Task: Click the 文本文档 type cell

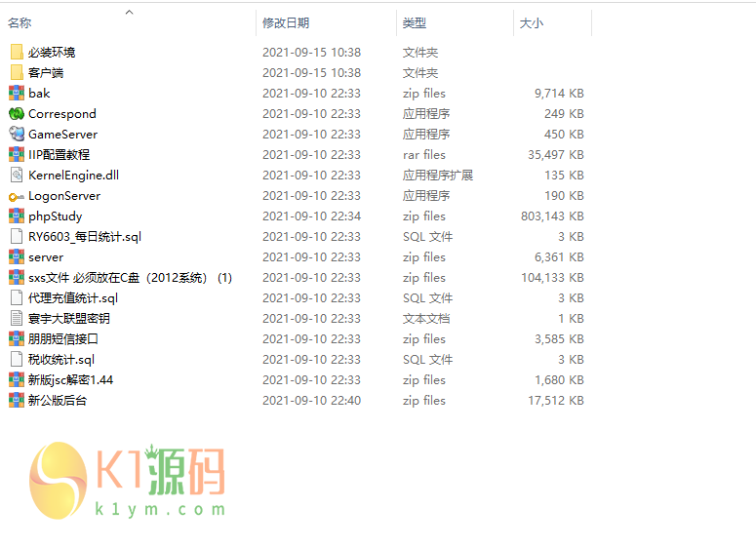Action: pyautogui.click(x=426, y=319)
